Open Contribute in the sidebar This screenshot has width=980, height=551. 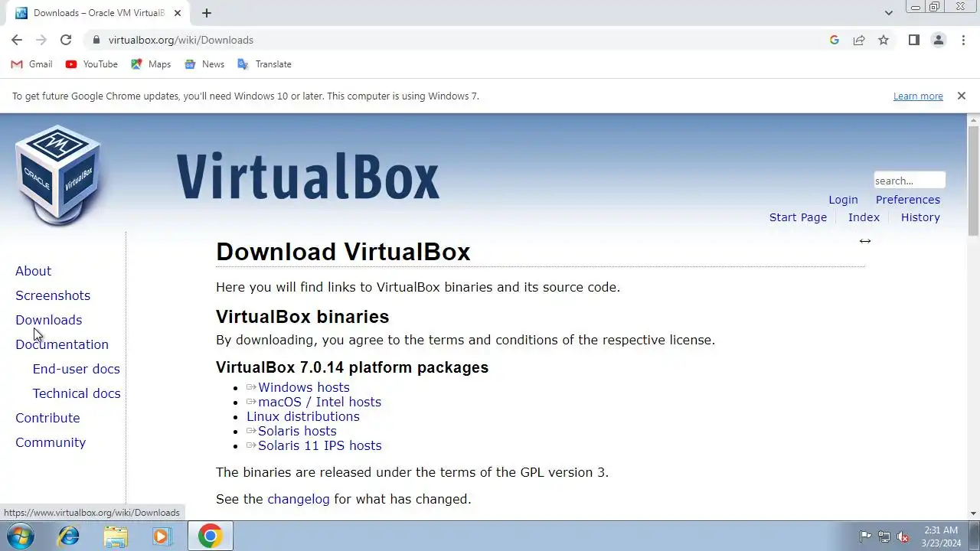pyautogui.click(x=47, y=418)
